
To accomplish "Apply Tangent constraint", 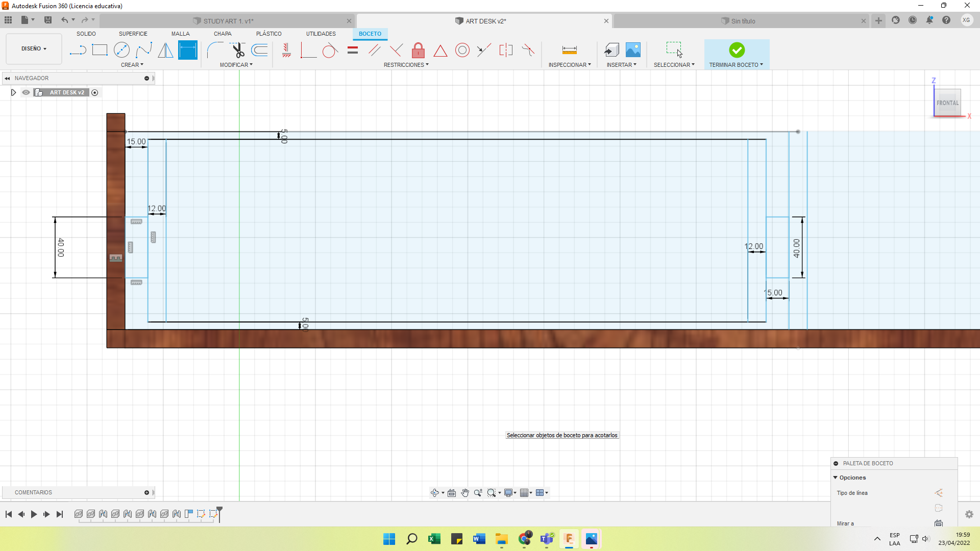I will click(330, 50).
